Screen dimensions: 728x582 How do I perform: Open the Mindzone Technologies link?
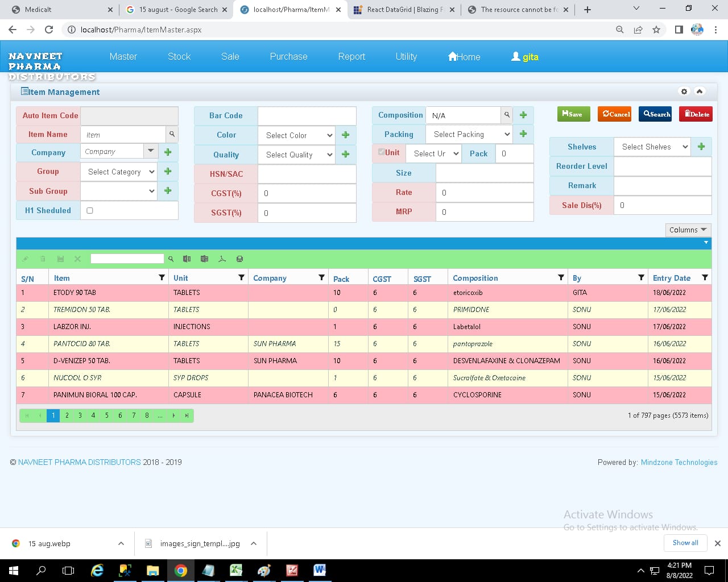[x=679, y=462]
